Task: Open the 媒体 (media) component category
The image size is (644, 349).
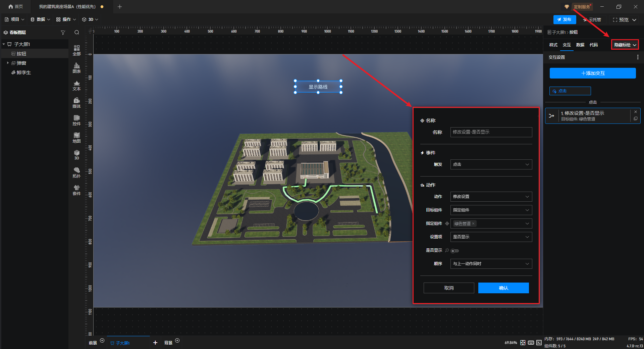Action: click(x=76, y=103)
